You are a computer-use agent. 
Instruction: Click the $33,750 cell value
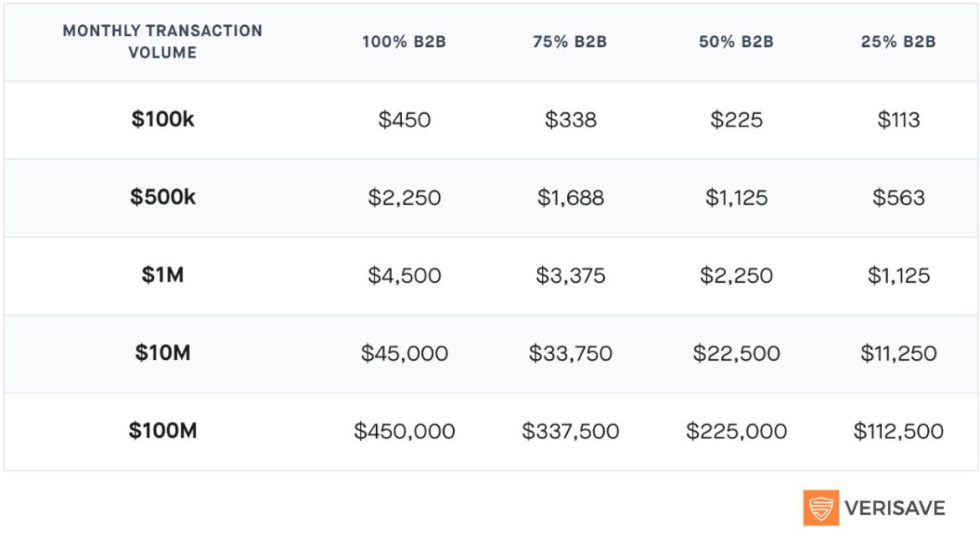pyautogui.click(x=570, y=353)
